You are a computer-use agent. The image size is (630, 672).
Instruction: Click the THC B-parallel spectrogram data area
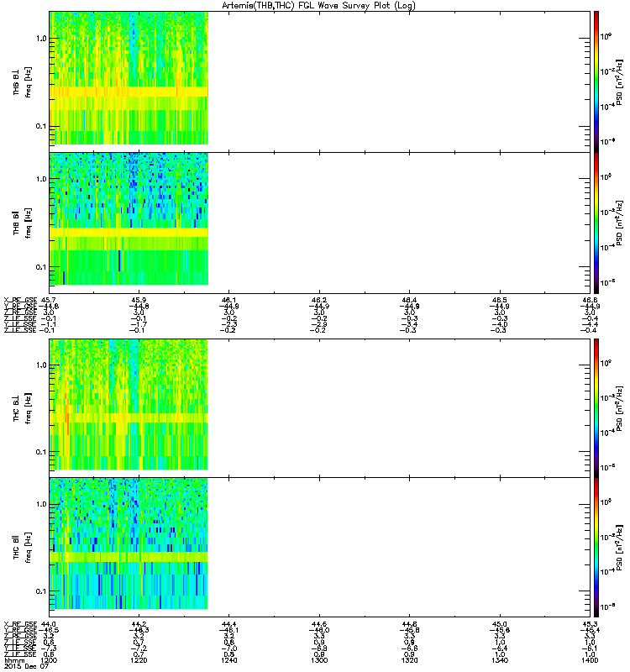pyautogui.click(x=129, y=543)
